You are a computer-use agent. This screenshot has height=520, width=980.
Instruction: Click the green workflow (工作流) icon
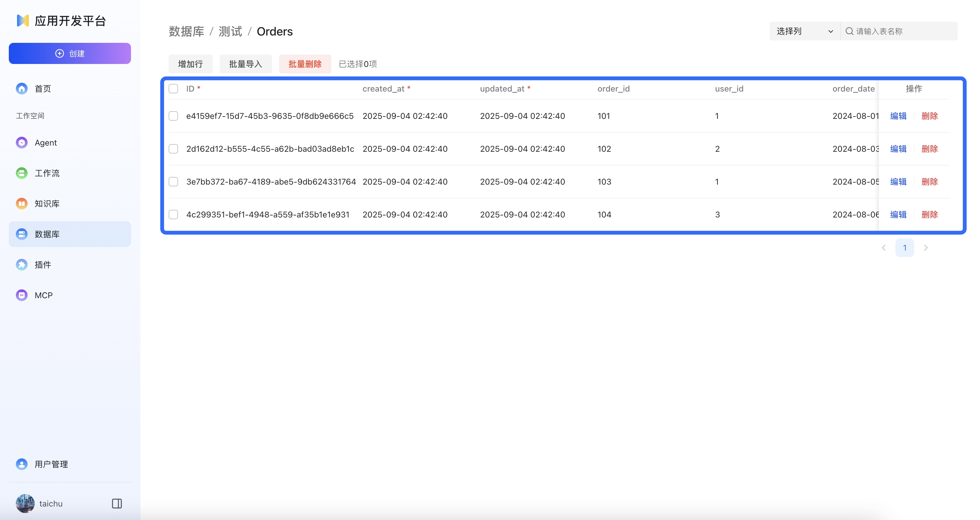tap(22, 173)
